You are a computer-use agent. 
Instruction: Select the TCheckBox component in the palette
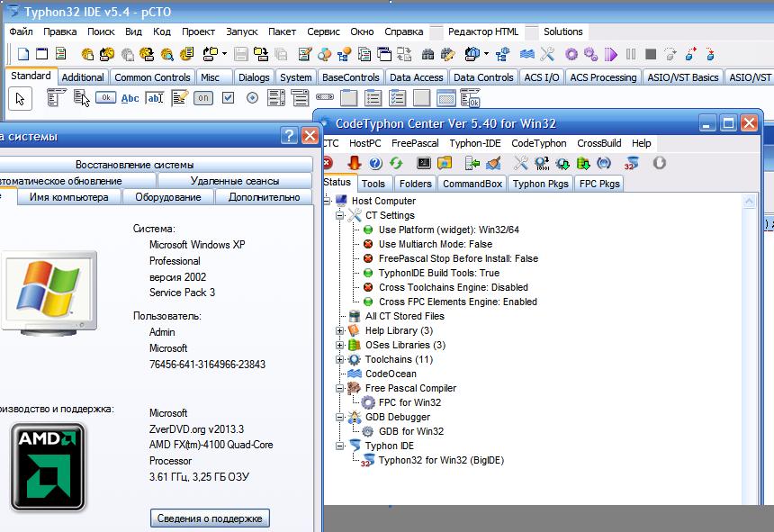(229, 98)
